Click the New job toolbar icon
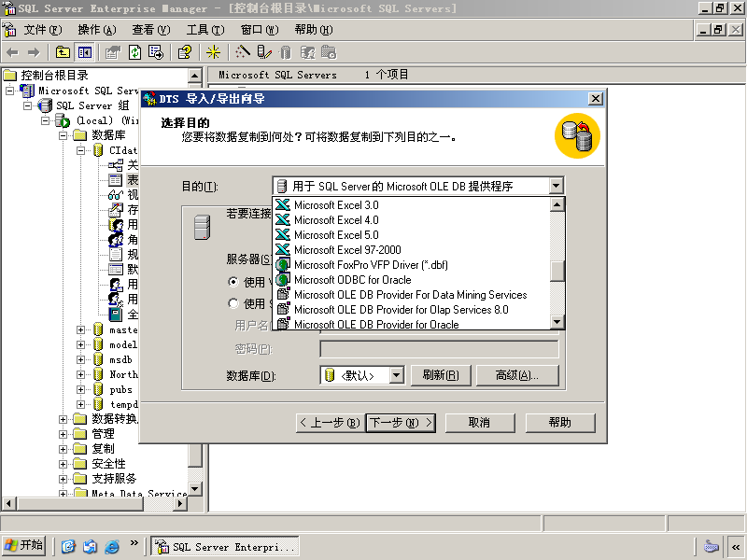Screen dimensions: 747x560 click(x=329, y=52)
